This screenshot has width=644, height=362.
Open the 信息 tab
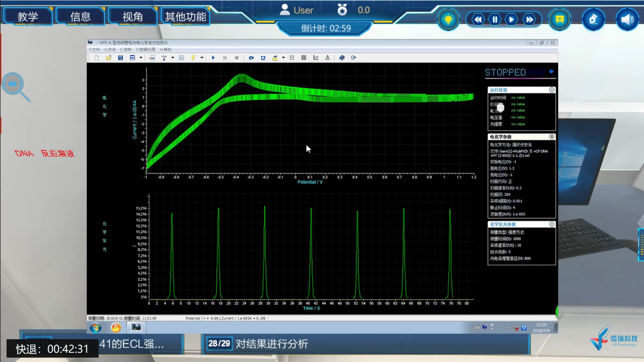click(x=81, y=17)
